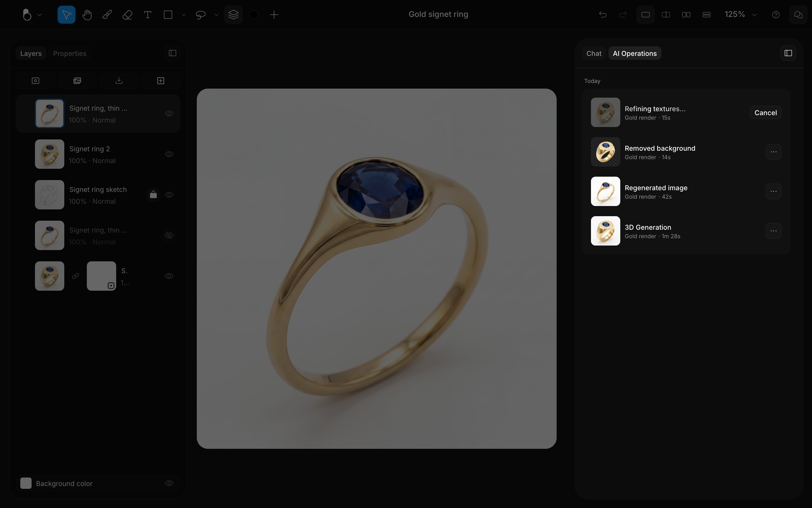Open the black foreground color swatch
Viewport: 812px width, 508px height.
254,14
